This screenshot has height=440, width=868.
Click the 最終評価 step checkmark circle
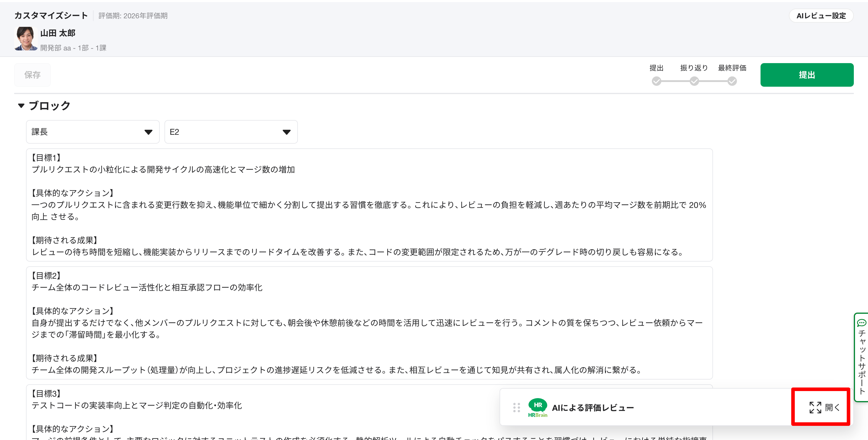point(732,81)
